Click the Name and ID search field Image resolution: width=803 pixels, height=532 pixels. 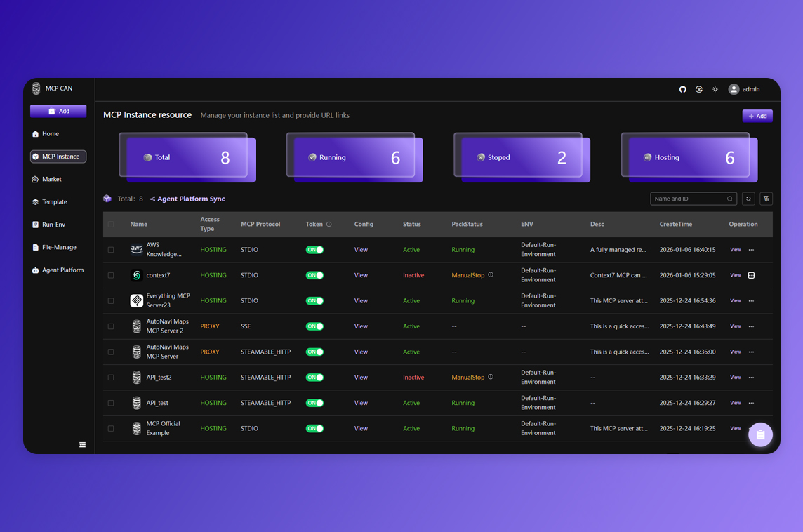689,199
